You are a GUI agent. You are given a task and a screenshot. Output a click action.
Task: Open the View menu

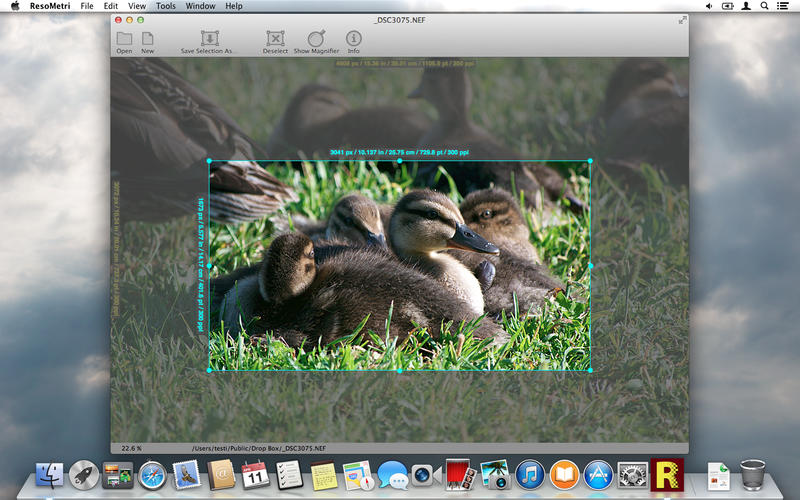click(x=137, y=6)
